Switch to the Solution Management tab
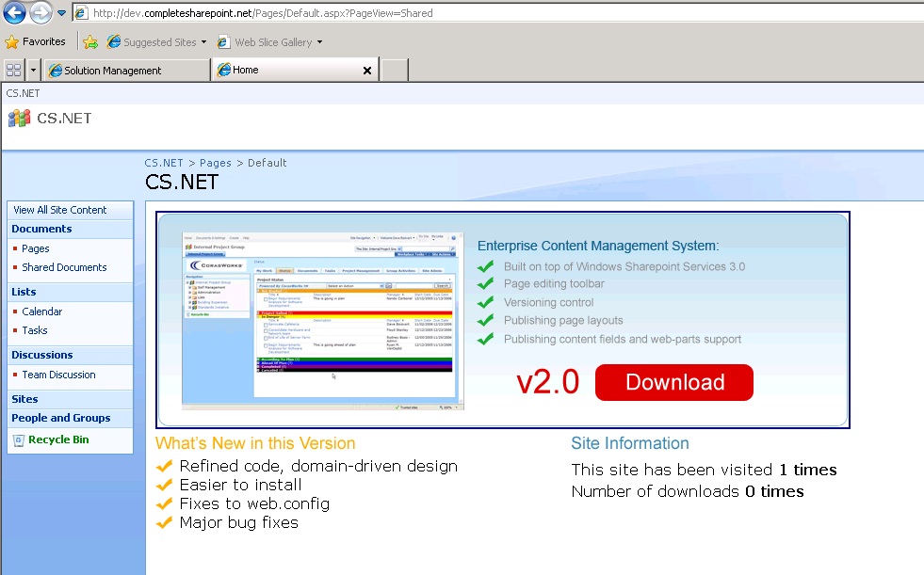Screen dimensions: 924x575 pyautogui.click(x=127, y=70)
